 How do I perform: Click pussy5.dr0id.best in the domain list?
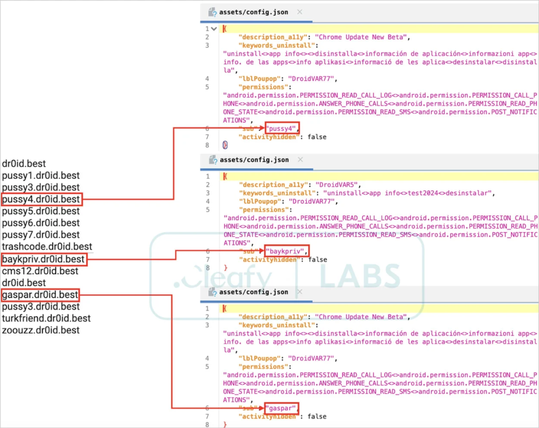pyautogui.click(x=41, y=211)
